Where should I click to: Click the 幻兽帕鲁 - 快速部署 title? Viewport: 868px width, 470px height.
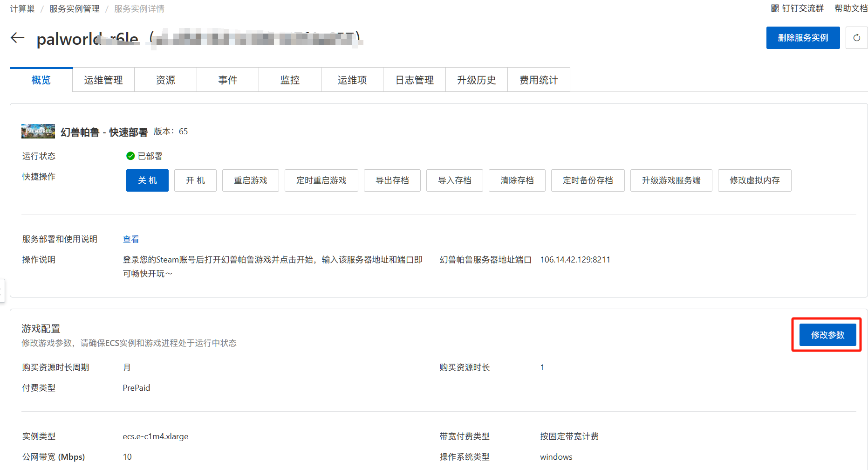104,132
